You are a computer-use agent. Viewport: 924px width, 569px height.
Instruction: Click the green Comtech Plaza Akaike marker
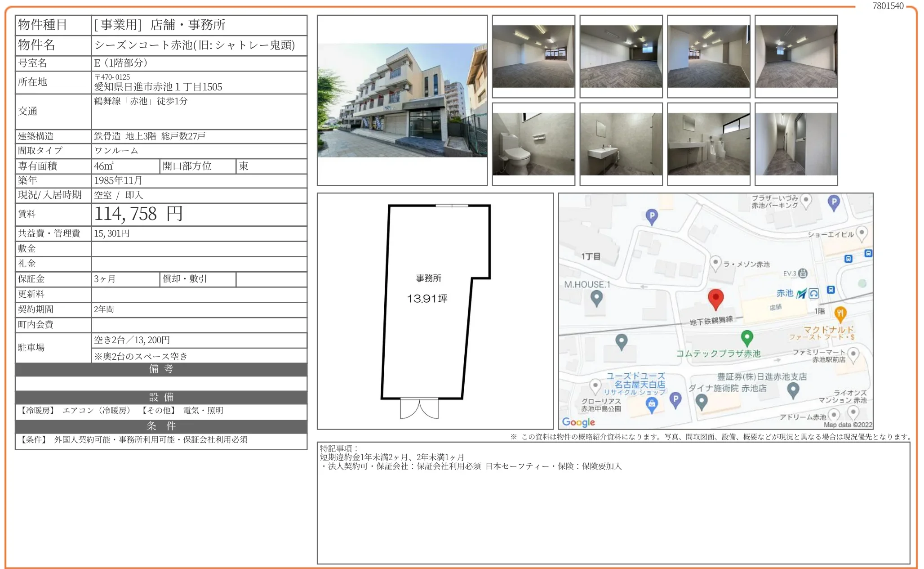click(746, 337)
